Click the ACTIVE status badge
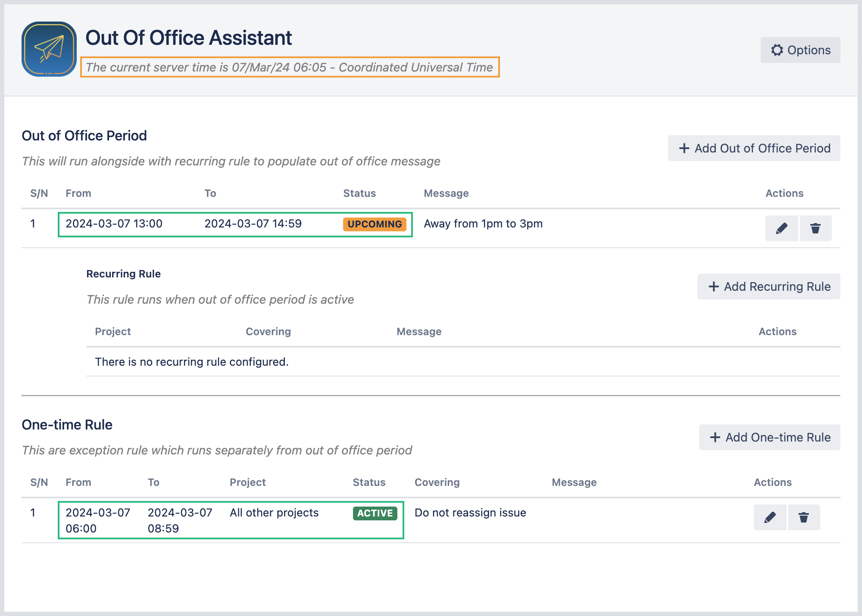This screenshot has height=616, width=862. pos(375,513)
